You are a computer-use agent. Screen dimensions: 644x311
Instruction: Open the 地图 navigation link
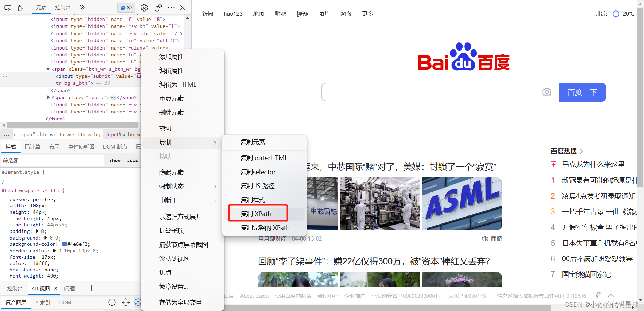[x=259, y=14]
